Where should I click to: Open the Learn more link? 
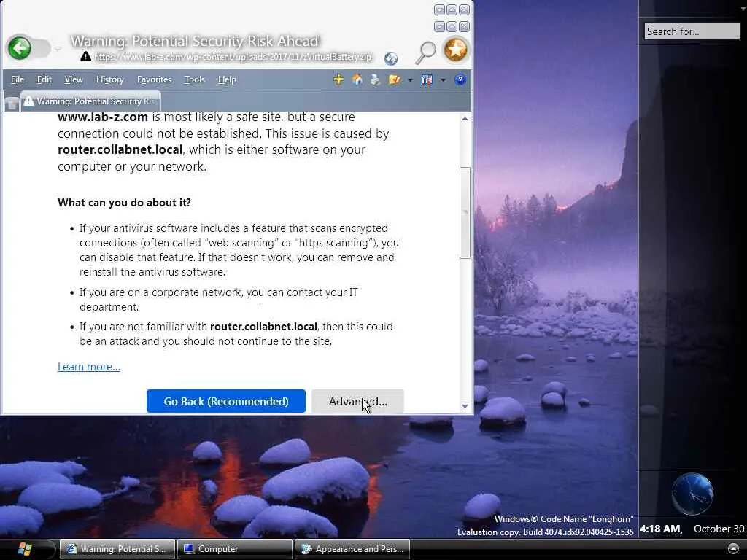tap(88, 367)
